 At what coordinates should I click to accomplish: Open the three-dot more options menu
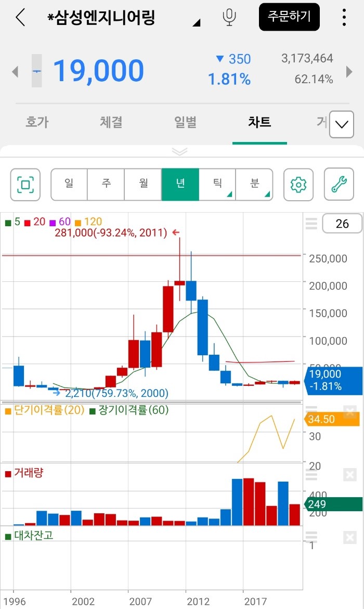click(x=344, y=18)
